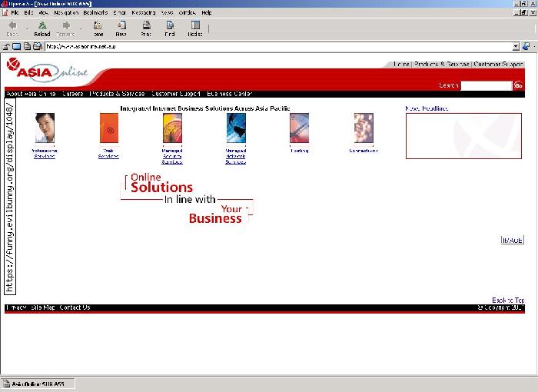The width and height of the screenshot is (538, 392).
Task: Open the Window menu
Action: click(x=188, y=13)
